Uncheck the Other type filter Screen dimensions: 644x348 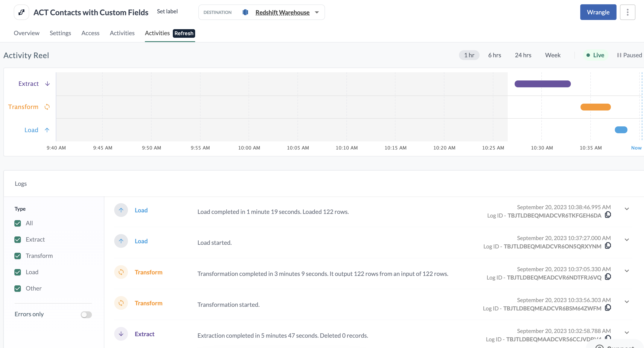[x=18, y=289]
